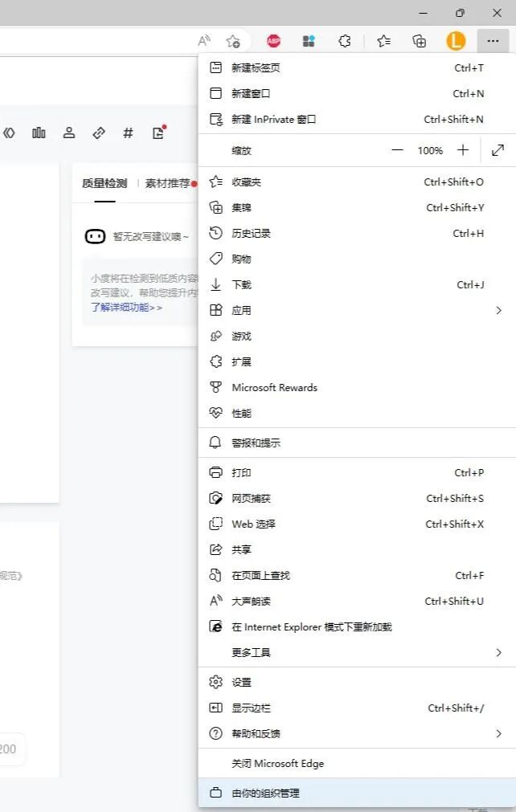516x812 pixels.
Task: Click the hashtag icon in page toolbar
Action: point(128,133)
